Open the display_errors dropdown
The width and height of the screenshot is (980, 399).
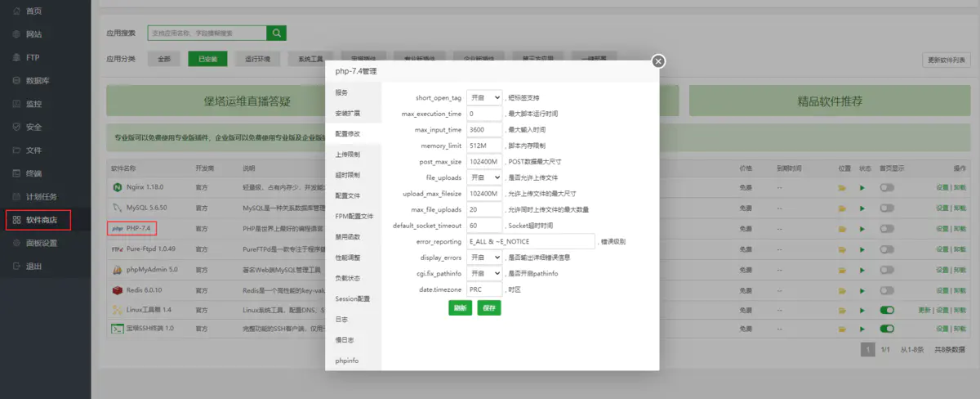[484, 257]
